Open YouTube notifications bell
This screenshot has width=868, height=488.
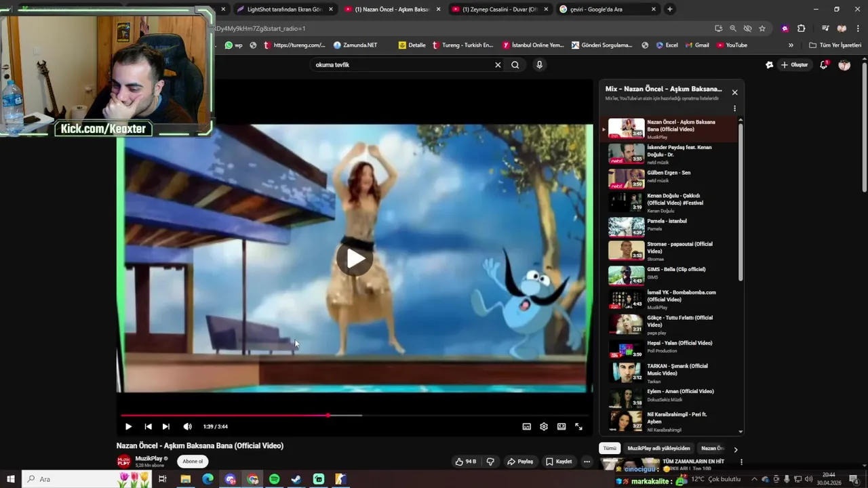tap(823, 65)
